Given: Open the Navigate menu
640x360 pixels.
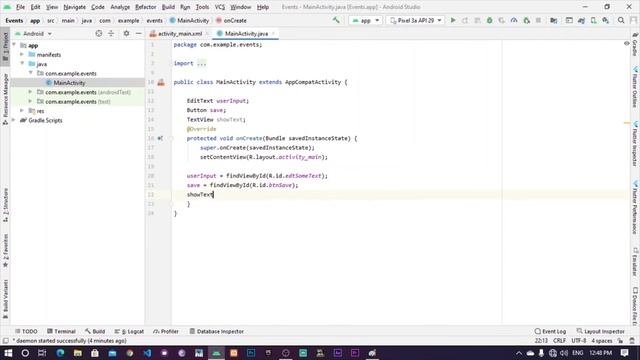Looking at the screenshot, I should (x=75, y=7).
